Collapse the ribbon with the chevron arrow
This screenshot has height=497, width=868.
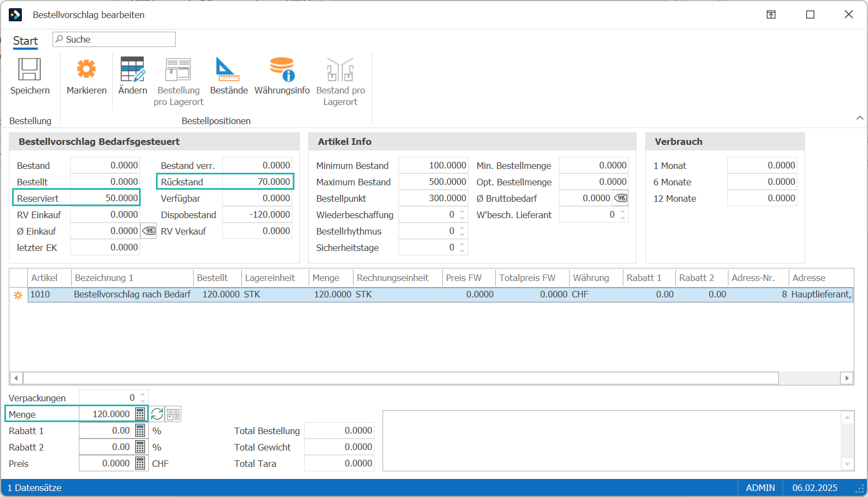coord(860,118)
